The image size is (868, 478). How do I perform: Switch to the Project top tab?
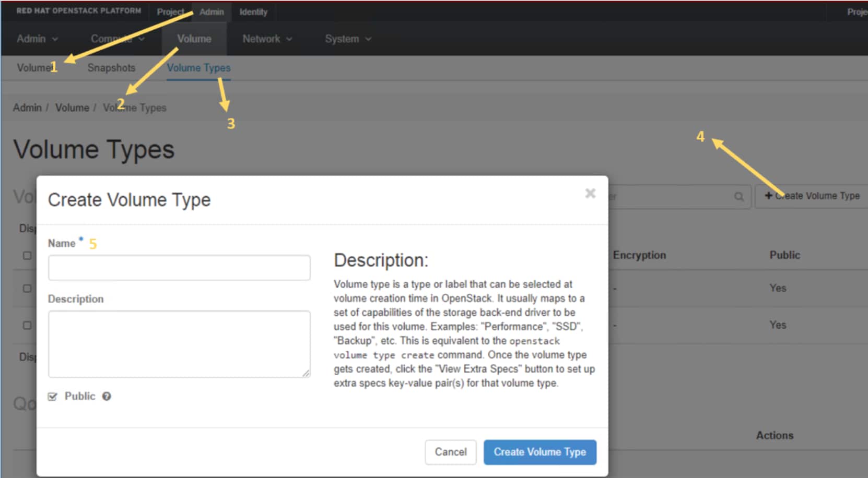(170, 11)
